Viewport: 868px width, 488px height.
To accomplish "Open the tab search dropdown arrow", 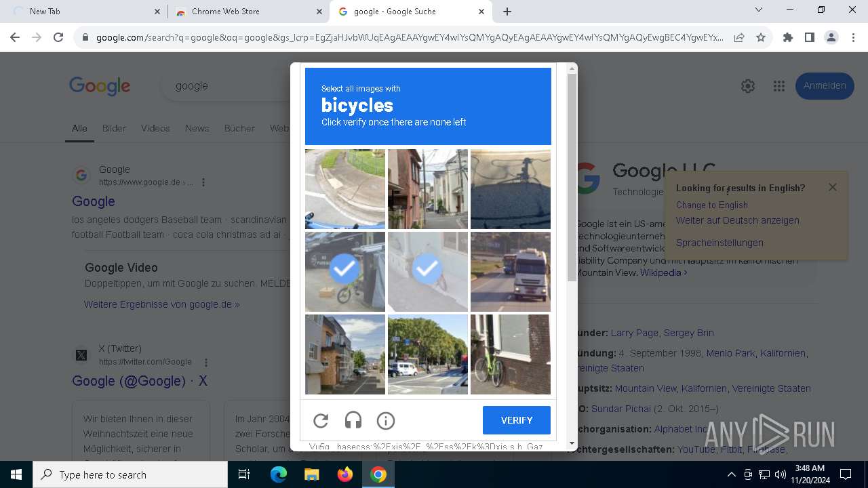I will point(759,10).
